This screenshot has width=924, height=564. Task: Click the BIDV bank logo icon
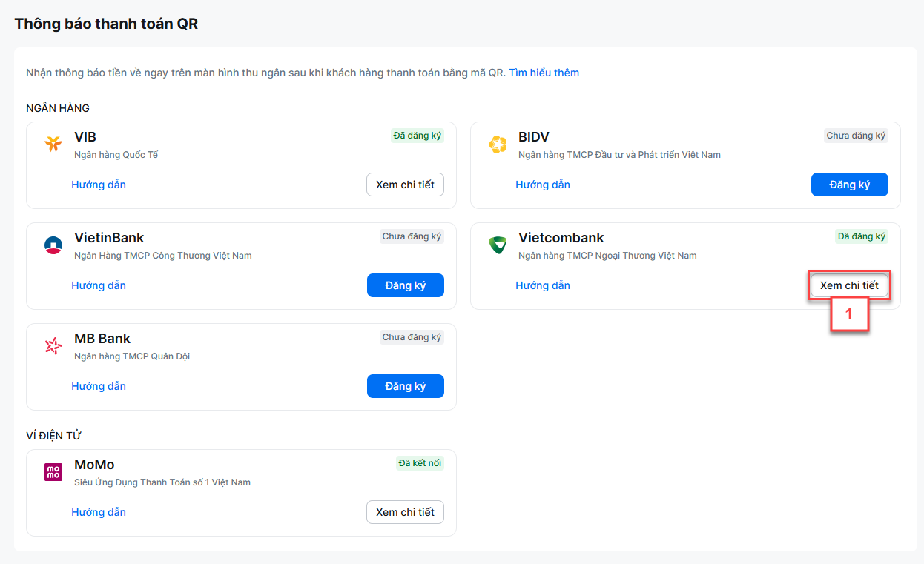(498, 144)
